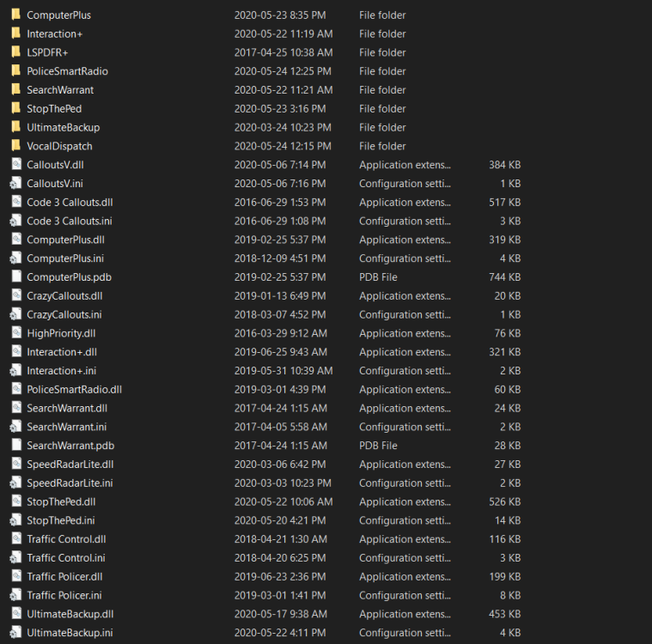Select the ComputerPlus.pdb blank file icon
This screenshot has width=652, height=644.
(x=16, y=276)
